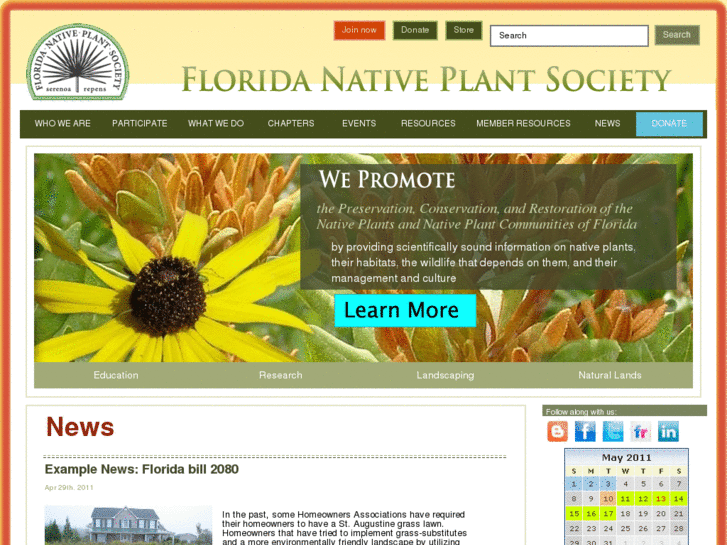The width and height of the screenshot is (727, 545).
Task: Open the Facebook social icon
Action: [585, 431]
